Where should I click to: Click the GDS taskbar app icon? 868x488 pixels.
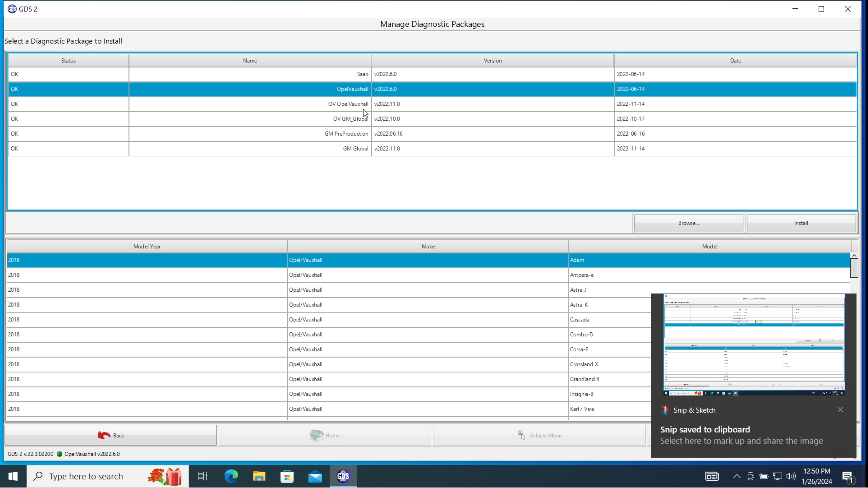(x=343, y=476)
